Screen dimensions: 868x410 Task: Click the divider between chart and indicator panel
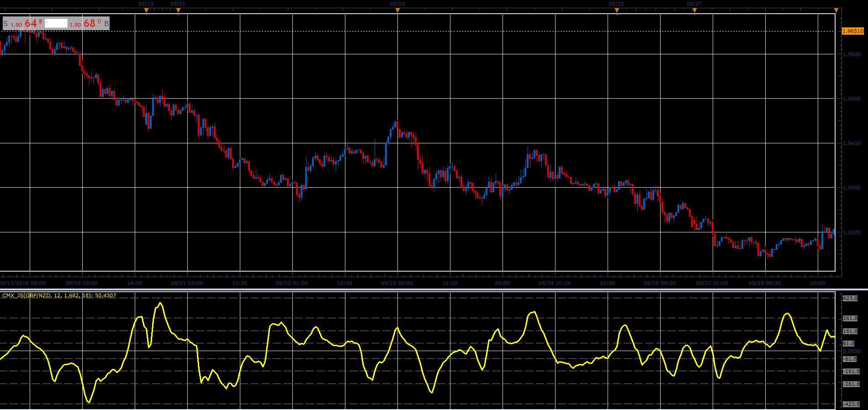point(434,289)
